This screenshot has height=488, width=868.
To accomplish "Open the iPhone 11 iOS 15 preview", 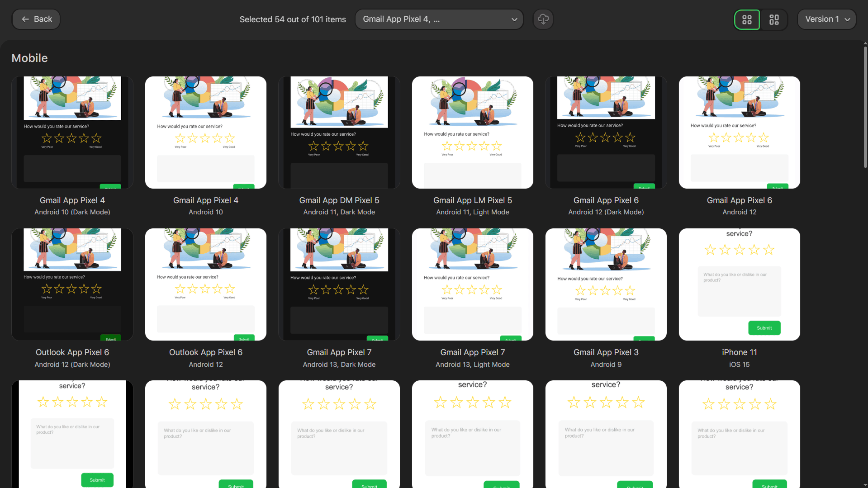I will tap(740, 284).
